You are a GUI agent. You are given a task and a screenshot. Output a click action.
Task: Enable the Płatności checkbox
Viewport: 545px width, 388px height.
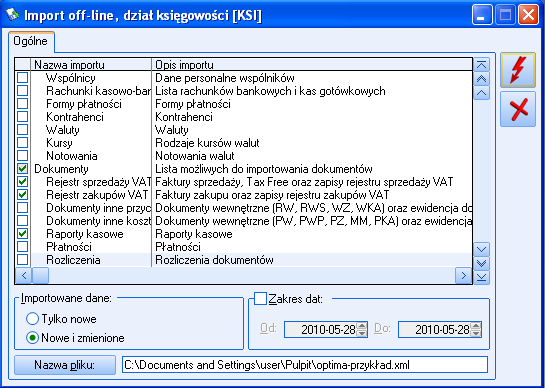pyautogui.click(x=23, y=247)
